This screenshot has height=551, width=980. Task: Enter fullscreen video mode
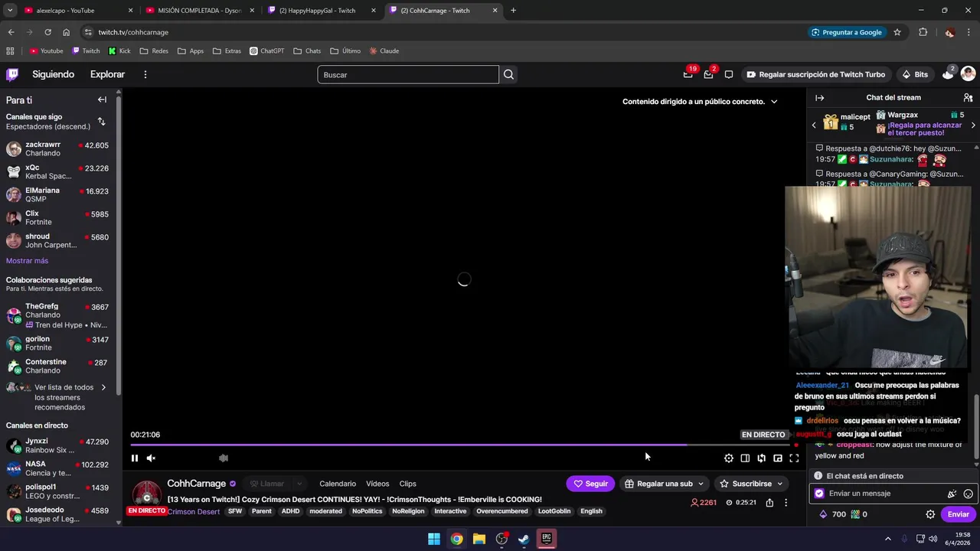tap(794, 458)
